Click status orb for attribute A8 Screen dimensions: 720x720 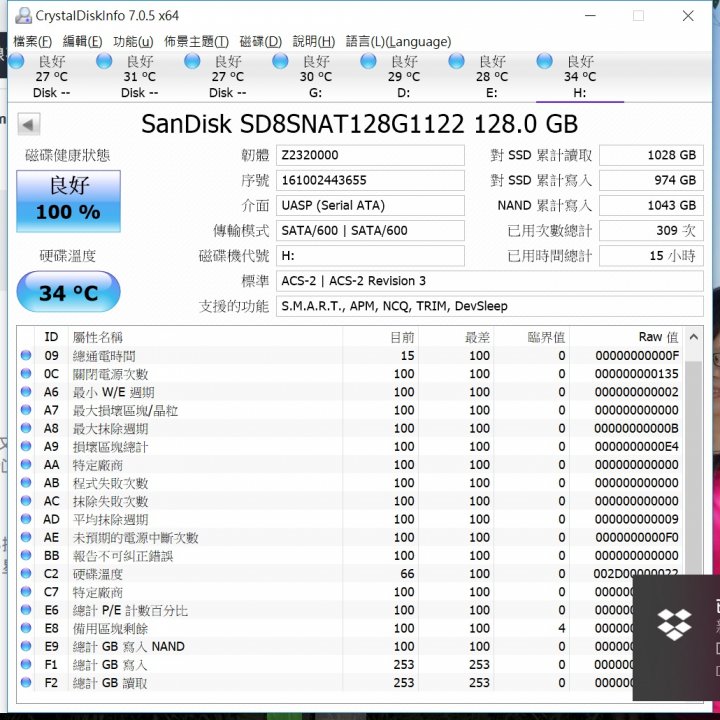click(26, 428)
